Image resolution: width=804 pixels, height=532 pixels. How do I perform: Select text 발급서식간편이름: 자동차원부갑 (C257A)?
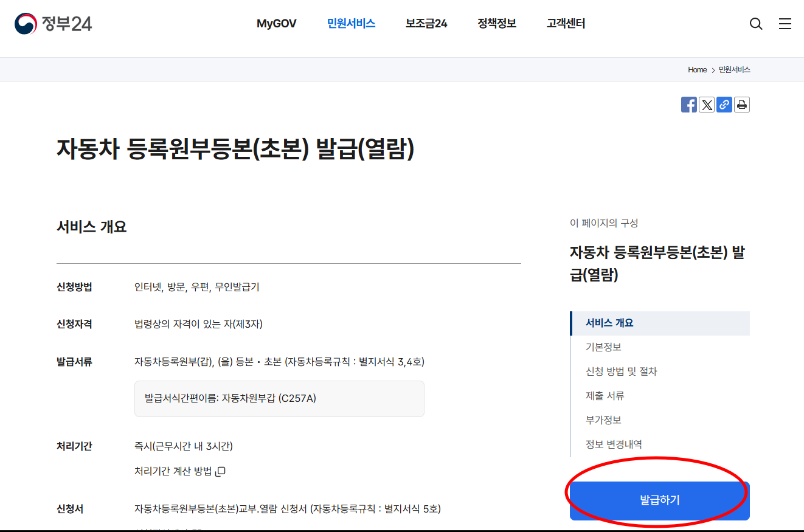230,399
